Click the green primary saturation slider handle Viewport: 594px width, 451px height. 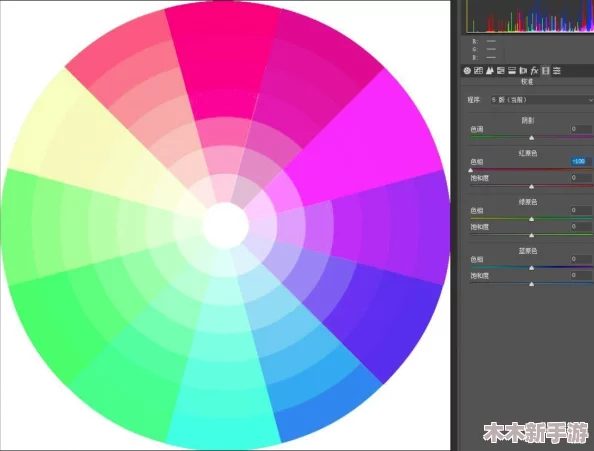tap(531, 236)
